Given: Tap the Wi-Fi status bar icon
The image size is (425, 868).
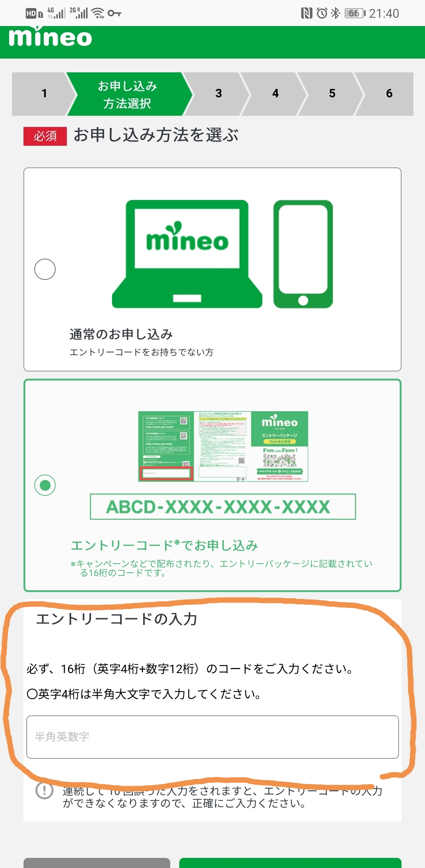Looking at the screenshot, I should (98, 13).
